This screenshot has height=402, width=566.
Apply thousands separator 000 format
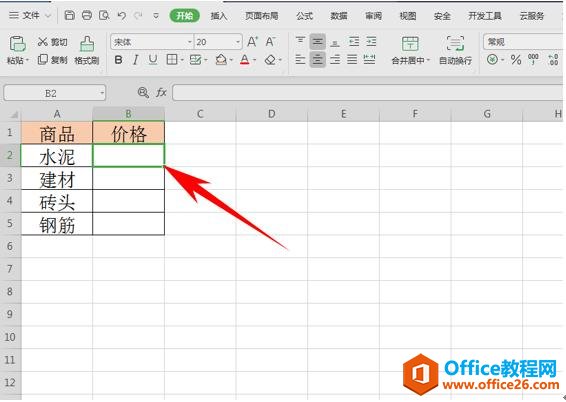(x=534, y=60)
